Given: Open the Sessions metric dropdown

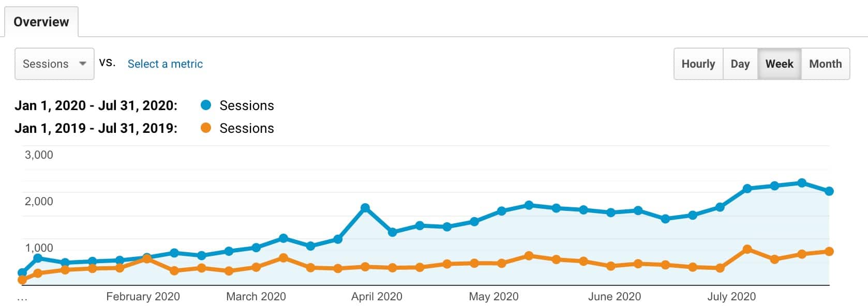Looking at the screenshot, I should tap(54, 64).
